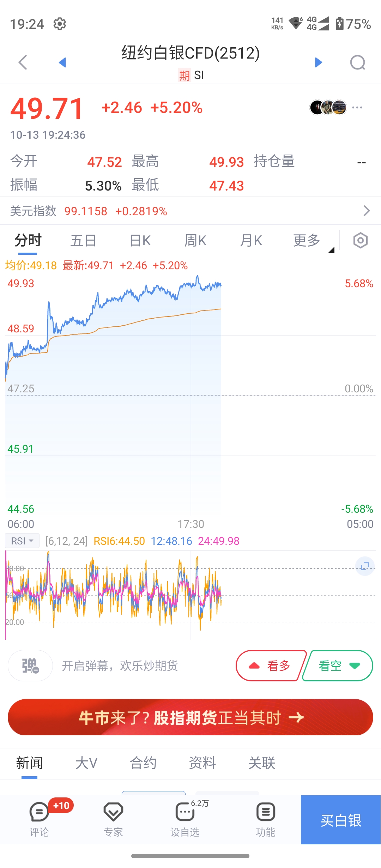
Task: Tap the viewer avatars near the price
Action: tap(328, 108)
